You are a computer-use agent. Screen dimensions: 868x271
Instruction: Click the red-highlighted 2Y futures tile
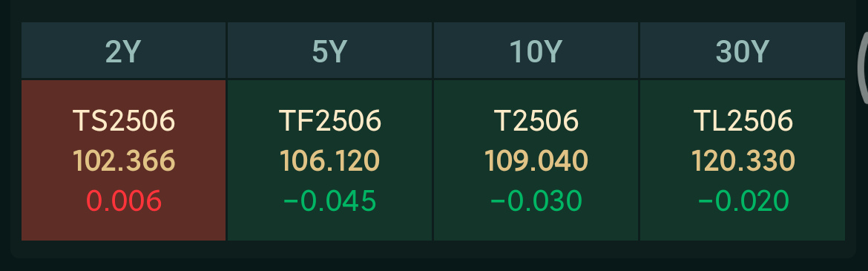tap(123, 160)
